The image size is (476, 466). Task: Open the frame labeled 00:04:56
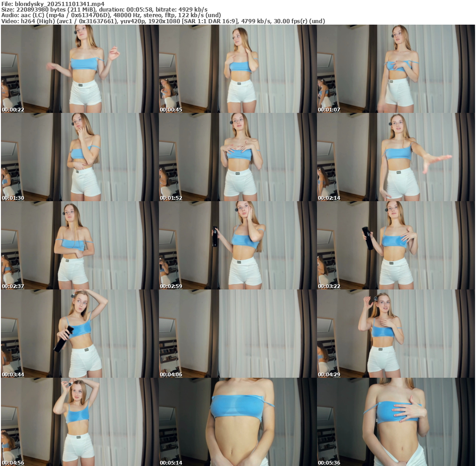tap(79, 422)
